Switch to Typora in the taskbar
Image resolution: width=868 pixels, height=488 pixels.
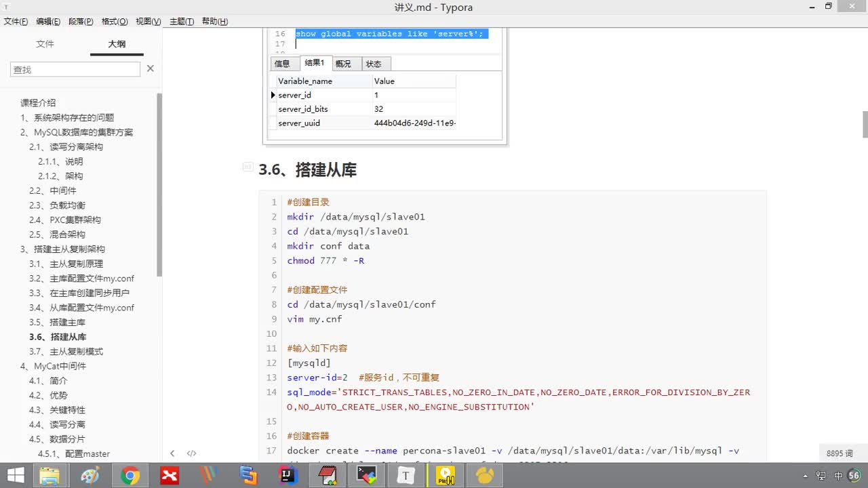click(x=406, y=476)
